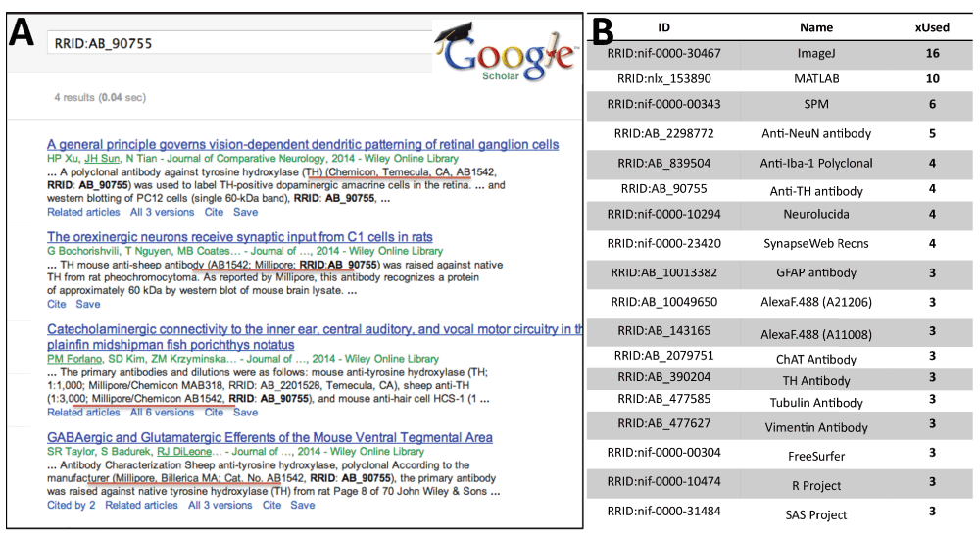The width and height of the screenshot is (980, 537).
Task: Click the 'Name' column header
Action: [816, 27]
